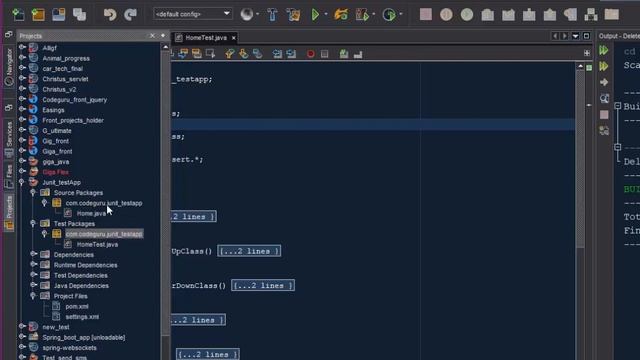Click the Projects panel vertical scrollbar
The width and height of the screenshot is (640, 360).
pyautogui.click(x=165, y=192)
